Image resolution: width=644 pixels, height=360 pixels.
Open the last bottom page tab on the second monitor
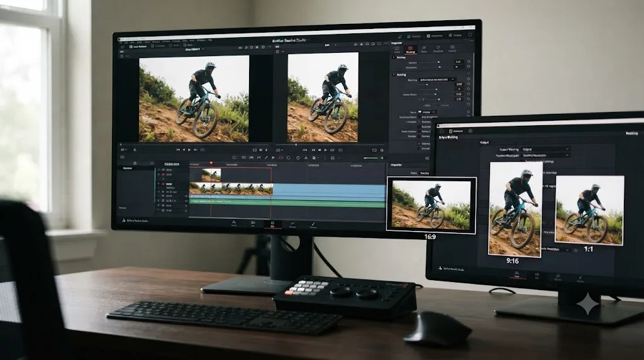(x=580, y=279)
